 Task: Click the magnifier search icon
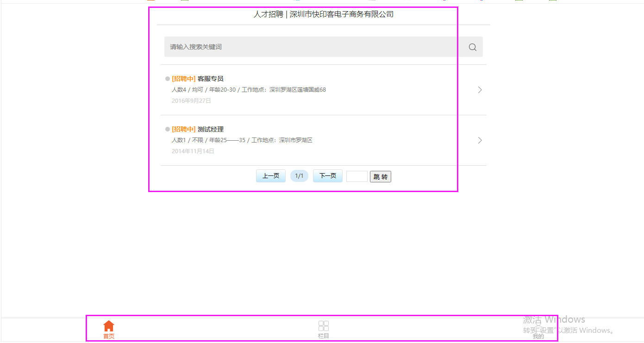(x=472, y=47)
